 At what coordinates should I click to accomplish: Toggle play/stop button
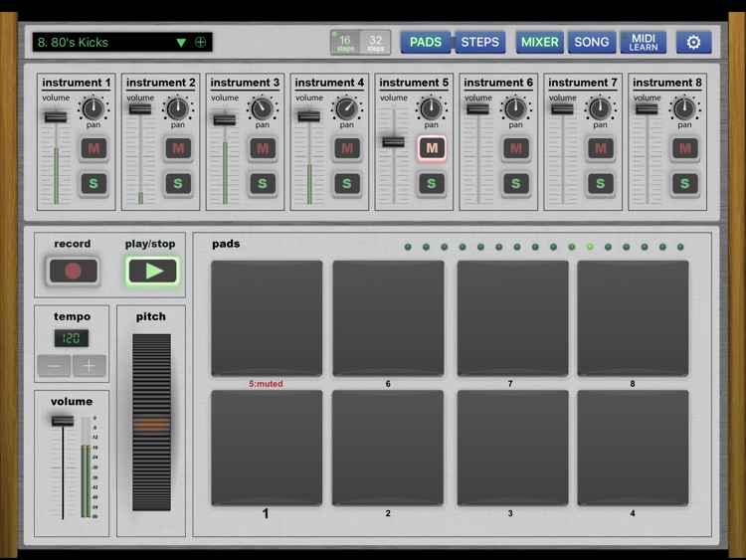(x=153, y=272)
